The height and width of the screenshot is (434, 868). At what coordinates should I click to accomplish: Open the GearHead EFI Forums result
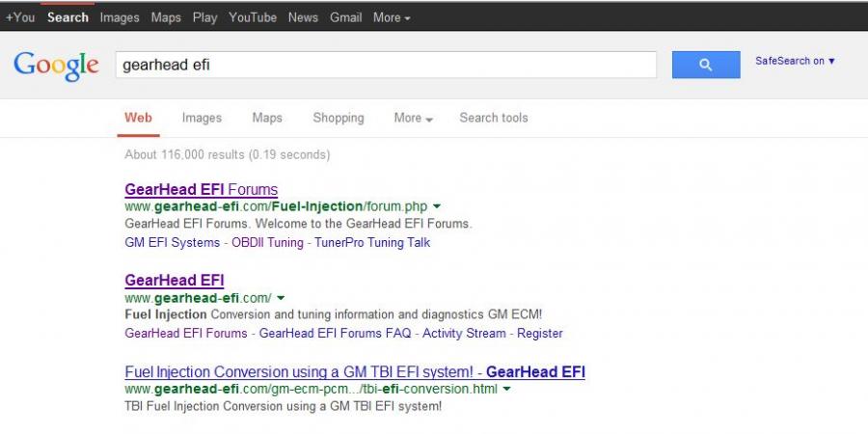[x=201, y=189]
